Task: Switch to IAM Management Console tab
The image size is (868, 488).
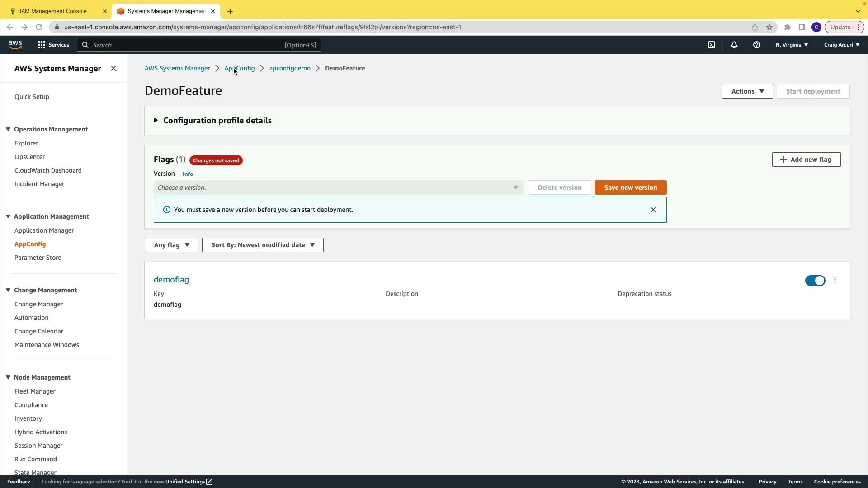Action: [53, 11]
